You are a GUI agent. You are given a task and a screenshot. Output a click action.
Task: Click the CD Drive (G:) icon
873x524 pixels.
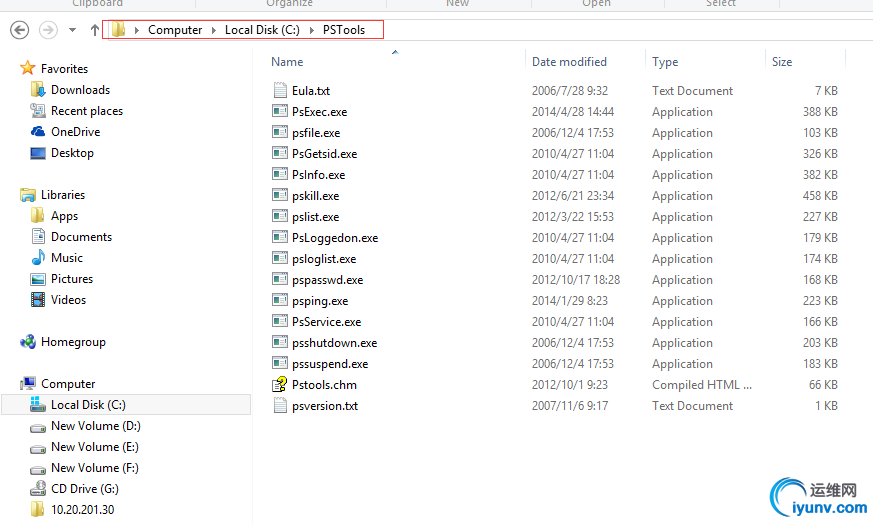(38, 488)
